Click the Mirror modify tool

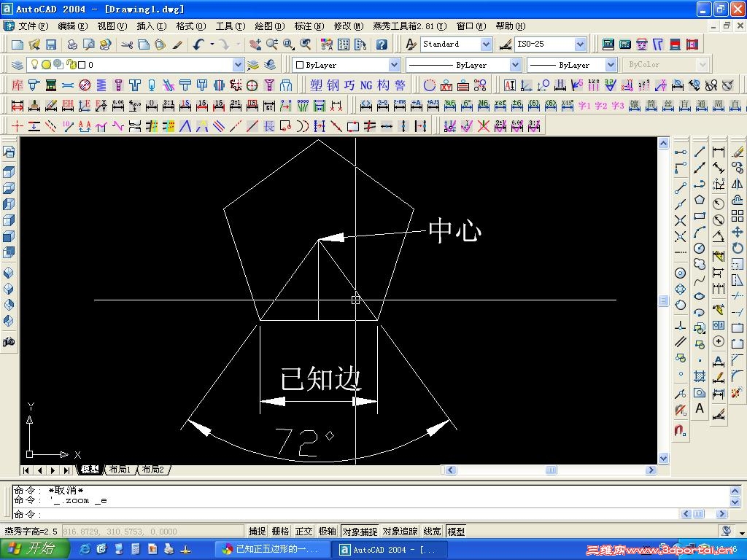738,184
